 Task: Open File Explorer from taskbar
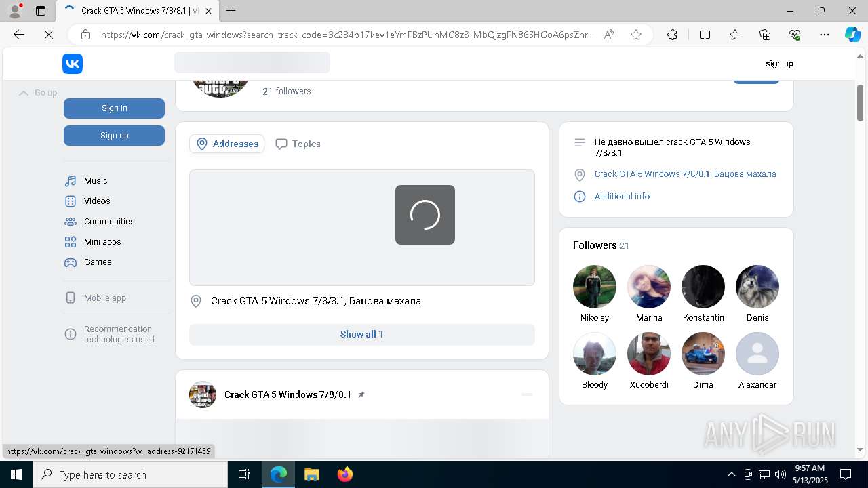point(311,474)
